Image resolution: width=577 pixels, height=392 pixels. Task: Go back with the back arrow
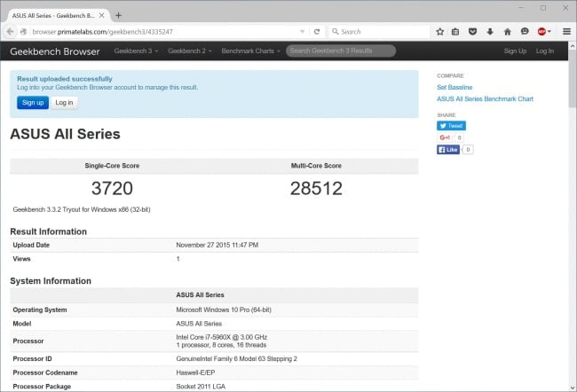pyautogui.click(x=10, y=32)
